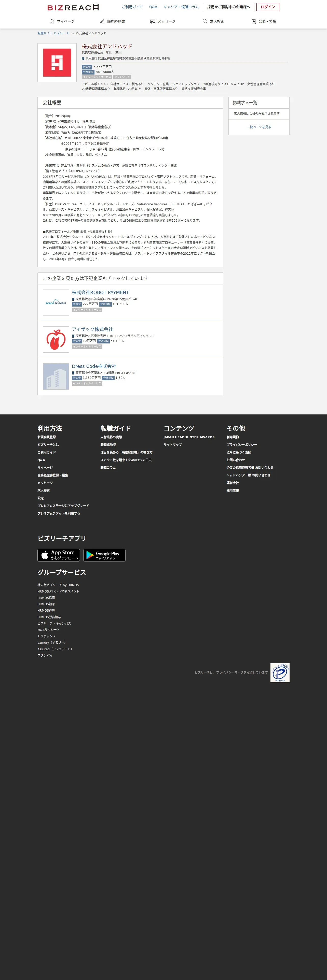Click the chat bubble icon beside メッセージ

coord(153,21)
